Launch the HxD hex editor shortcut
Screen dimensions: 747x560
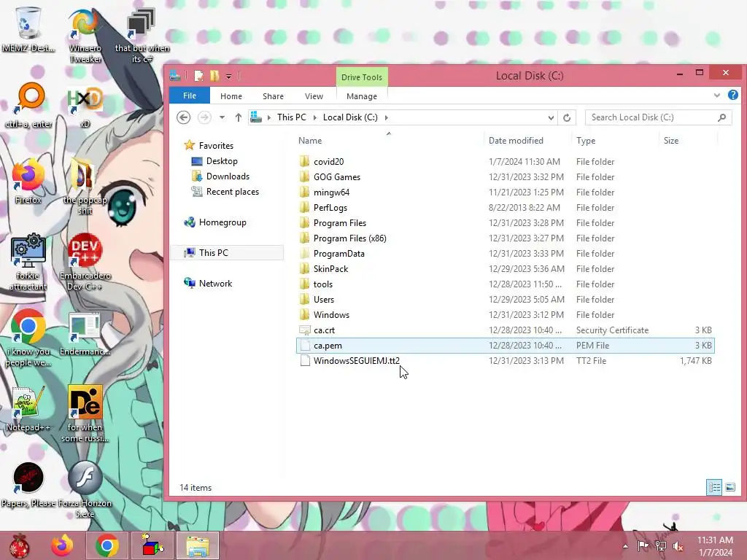coord(85,106)
